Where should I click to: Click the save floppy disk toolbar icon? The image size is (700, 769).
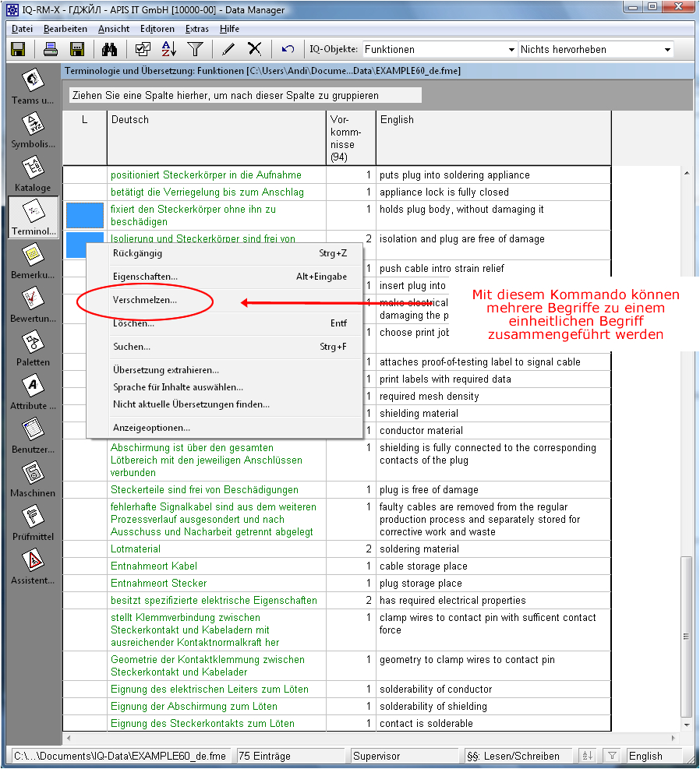(x=18, y=49)
